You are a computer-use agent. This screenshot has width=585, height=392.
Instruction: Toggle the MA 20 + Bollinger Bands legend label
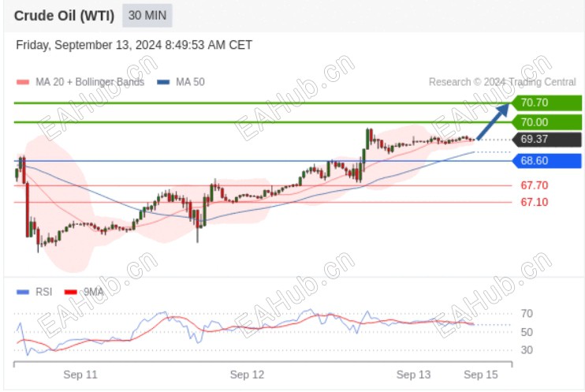[90, 82]
